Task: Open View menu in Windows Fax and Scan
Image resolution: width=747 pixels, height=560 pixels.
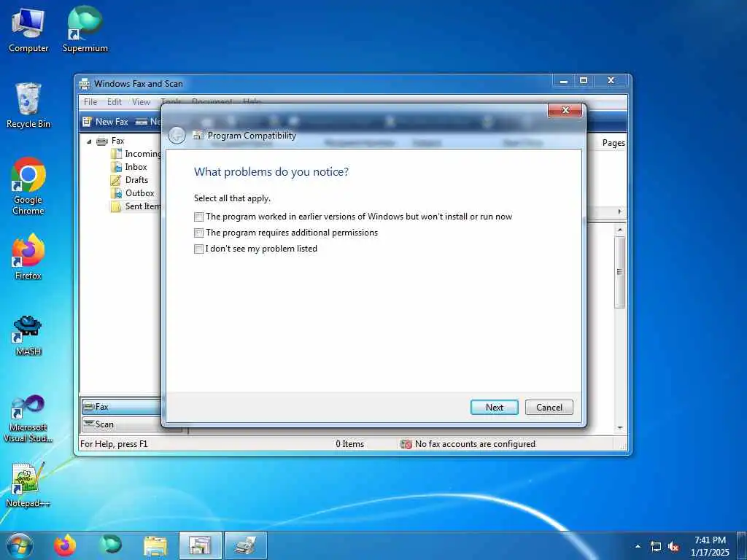Action: 141,102
